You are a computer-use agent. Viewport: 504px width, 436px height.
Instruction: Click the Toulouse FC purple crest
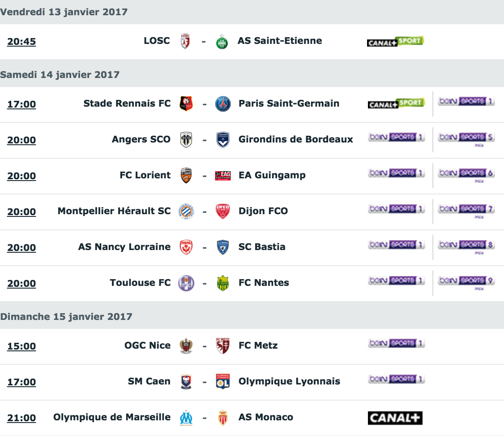click(x=186, y=283)
